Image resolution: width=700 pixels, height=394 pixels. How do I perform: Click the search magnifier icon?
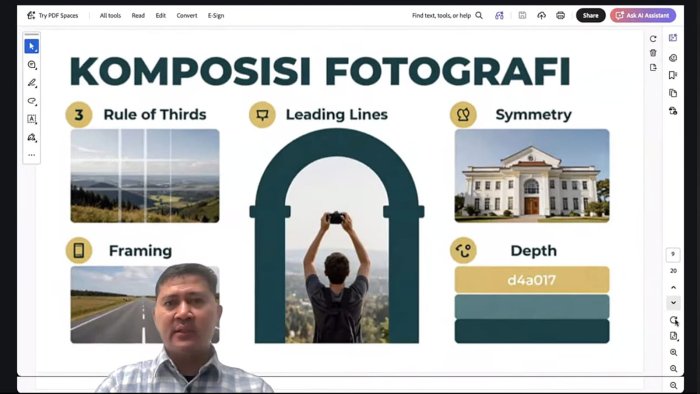(x=479, y=16)
